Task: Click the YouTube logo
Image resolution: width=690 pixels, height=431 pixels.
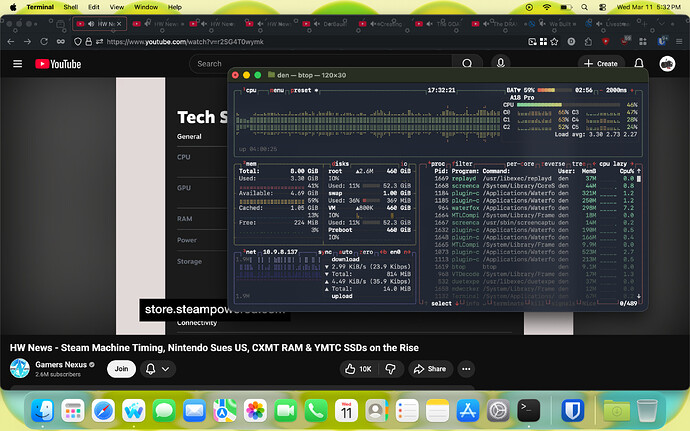Action: click(x=58, y=64)
